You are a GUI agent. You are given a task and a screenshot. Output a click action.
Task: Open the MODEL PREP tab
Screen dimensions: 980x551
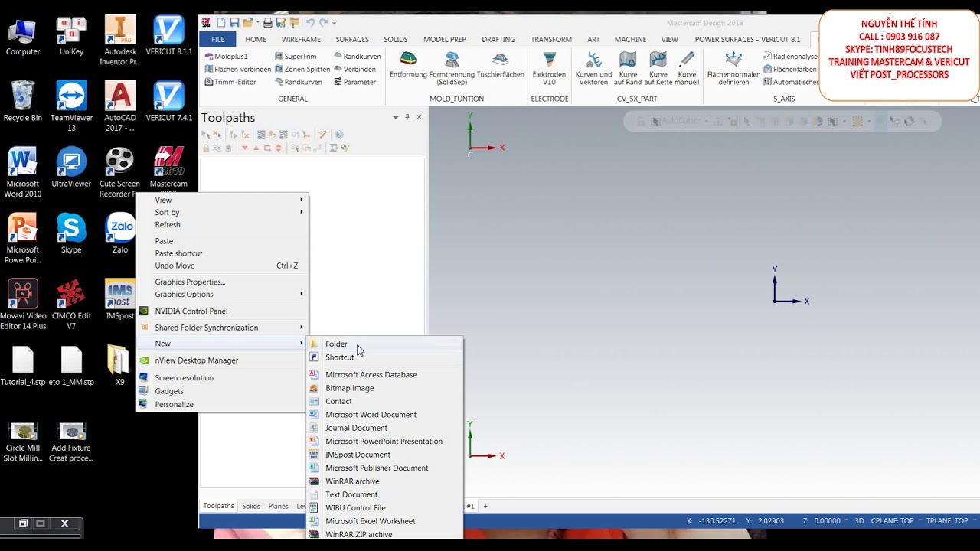(x=445, y=39)
